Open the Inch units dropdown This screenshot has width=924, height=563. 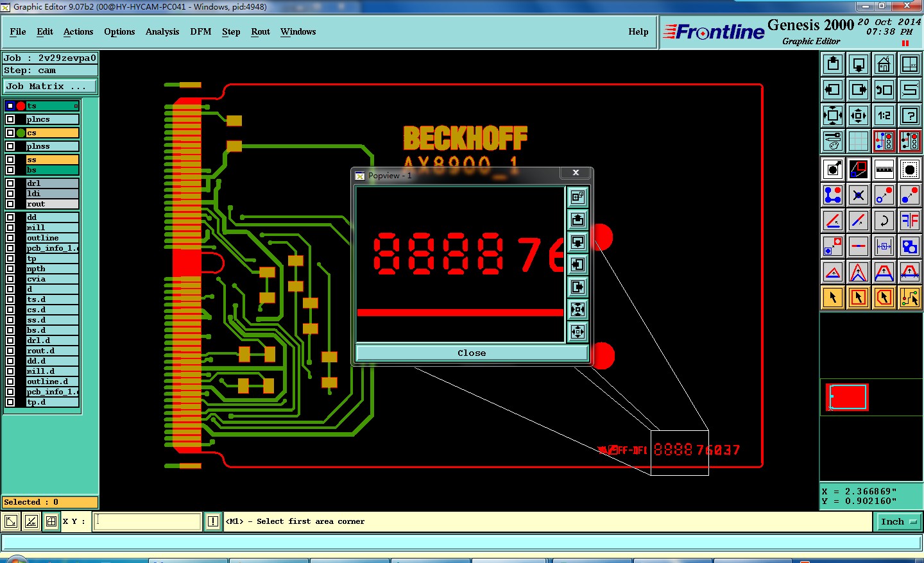click(x=898, y=522)
